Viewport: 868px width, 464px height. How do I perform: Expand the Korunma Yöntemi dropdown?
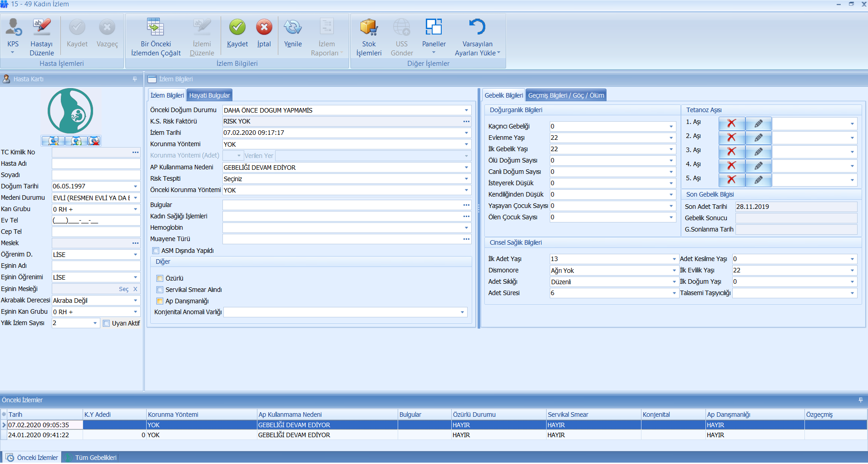[x=466, y=144]
